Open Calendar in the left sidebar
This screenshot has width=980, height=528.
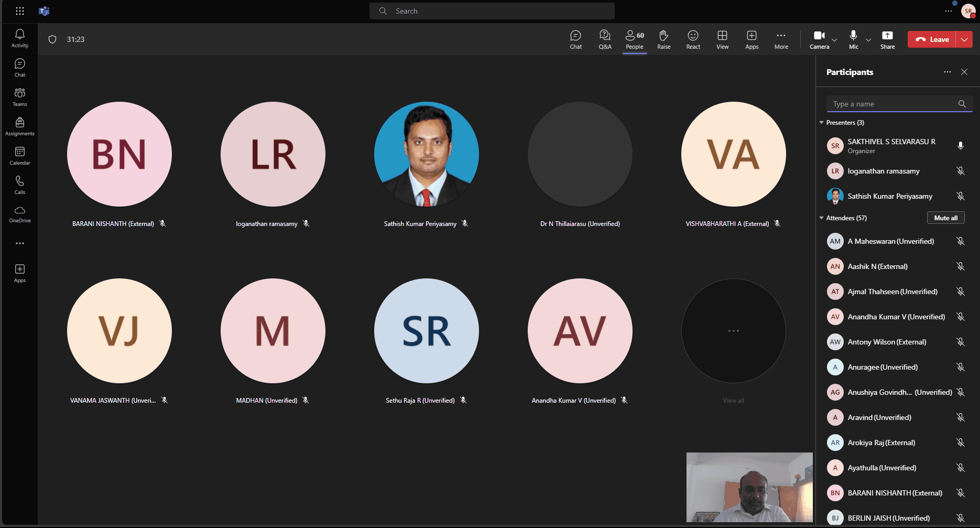pyautogui.click(x=20, y=156)
